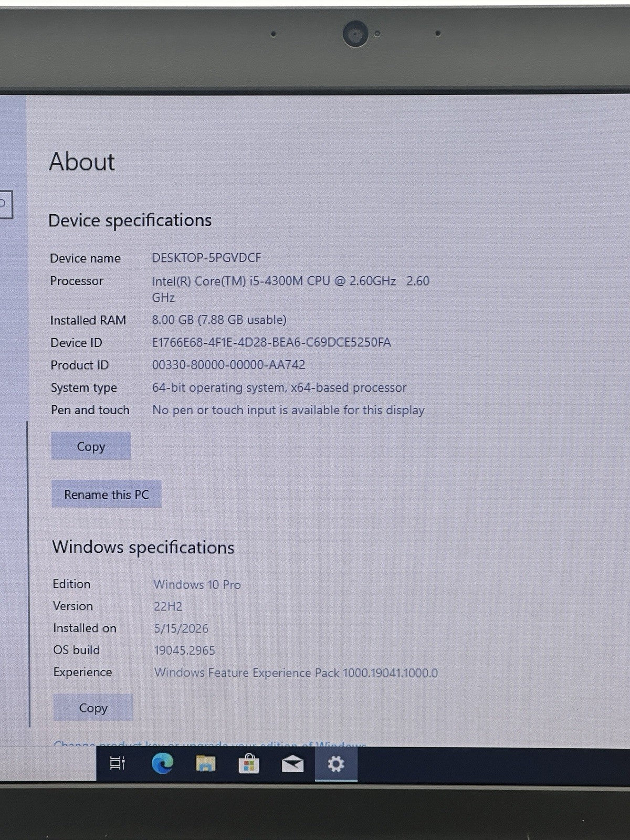
Task: Open Microsoft Store taskbar icon
Action: 249,764
